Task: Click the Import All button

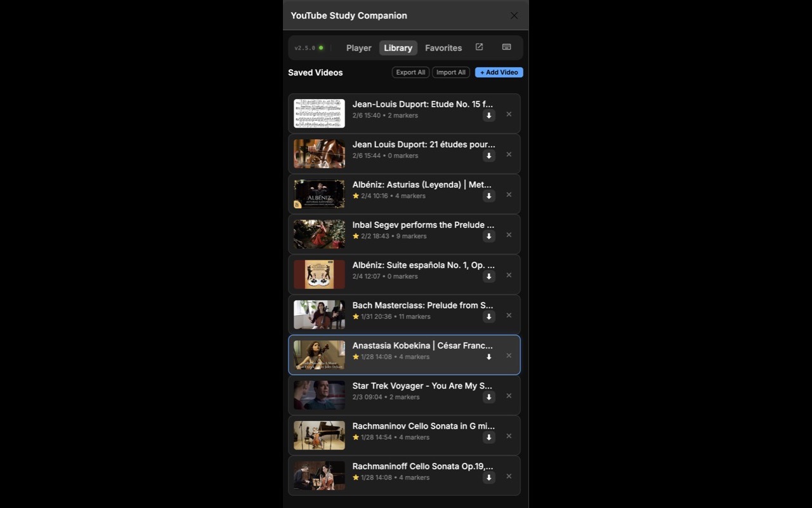Action: (x=450, y=72)
